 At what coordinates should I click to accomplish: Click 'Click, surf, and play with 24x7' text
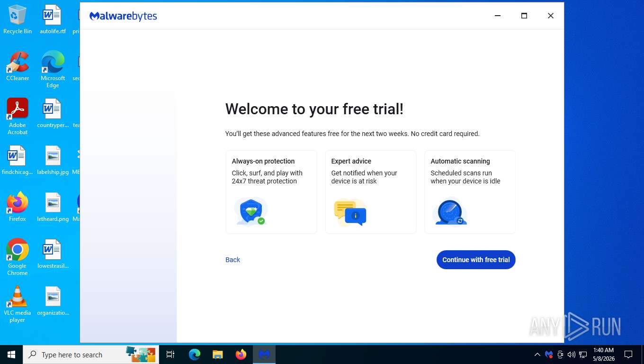coord(267,177)
